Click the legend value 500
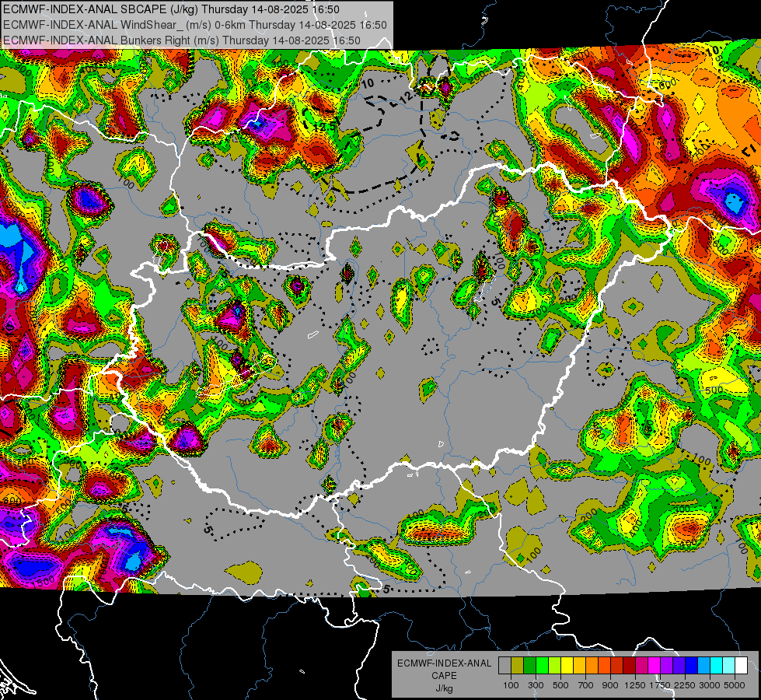This screenshot has height=700, width=761. pos(560,685)
